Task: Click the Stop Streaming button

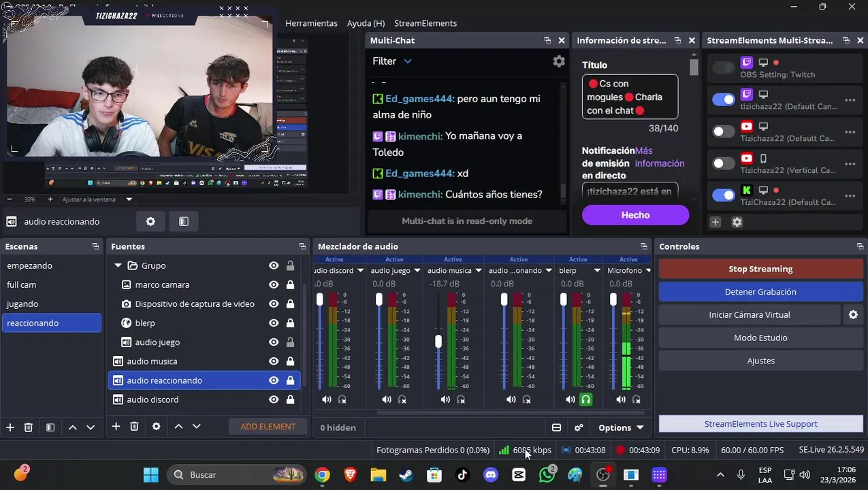Action: pyautogui.click(x=760, y=269)
